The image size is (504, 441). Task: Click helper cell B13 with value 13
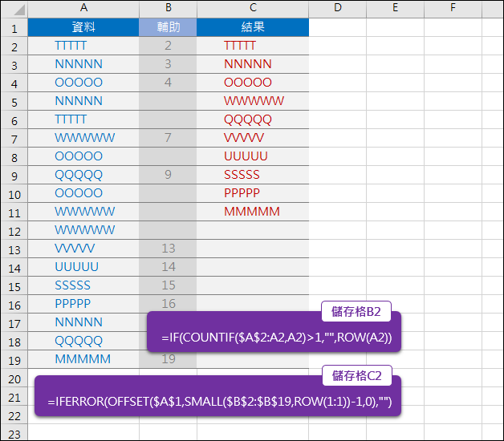pos(168,249)
